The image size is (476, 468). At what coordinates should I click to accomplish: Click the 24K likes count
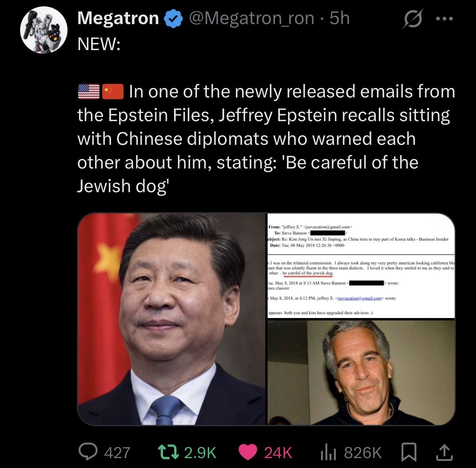(x=278, y=453)
